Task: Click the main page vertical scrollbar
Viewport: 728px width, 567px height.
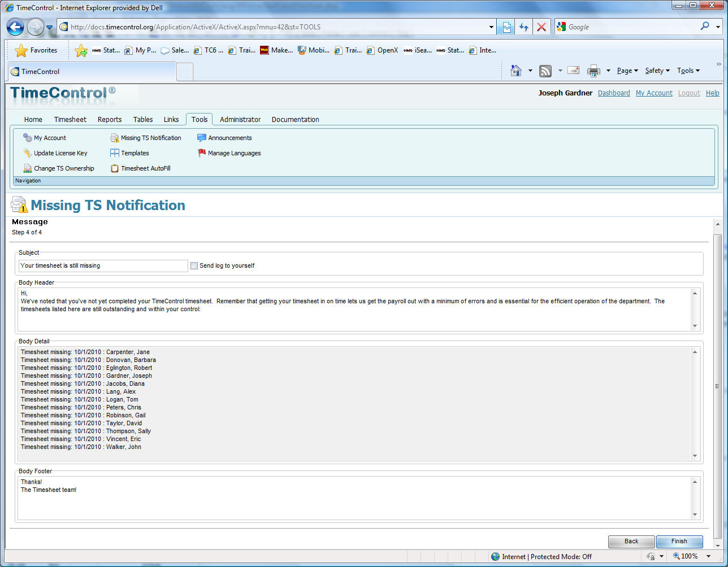Action: 718,386
